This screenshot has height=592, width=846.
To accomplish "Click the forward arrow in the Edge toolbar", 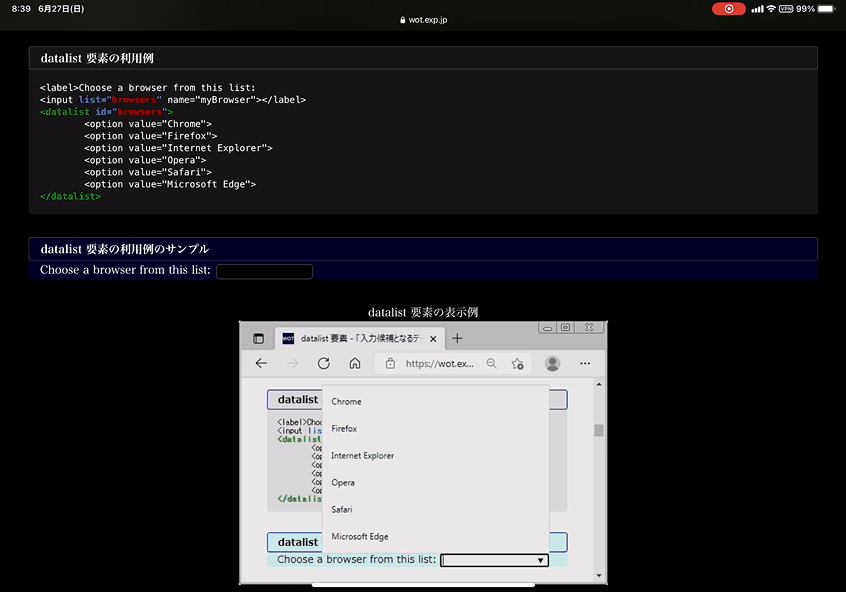I will (x=292, y=363).
